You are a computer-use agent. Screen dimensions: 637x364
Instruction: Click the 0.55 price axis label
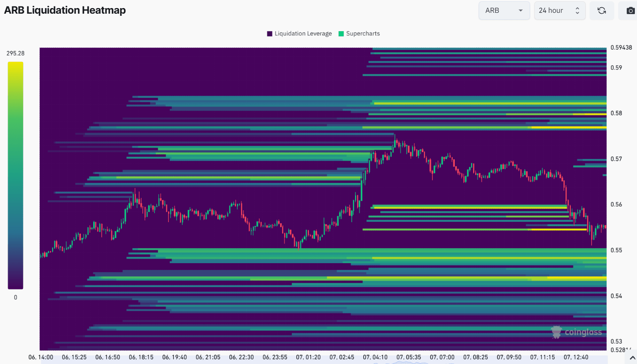616,250
